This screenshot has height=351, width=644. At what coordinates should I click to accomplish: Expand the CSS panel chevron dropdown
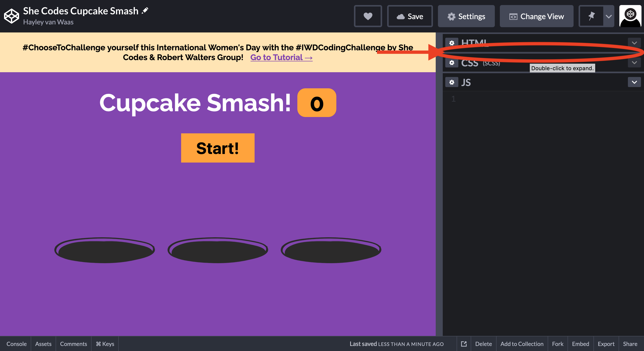click(x=634, y=62)
